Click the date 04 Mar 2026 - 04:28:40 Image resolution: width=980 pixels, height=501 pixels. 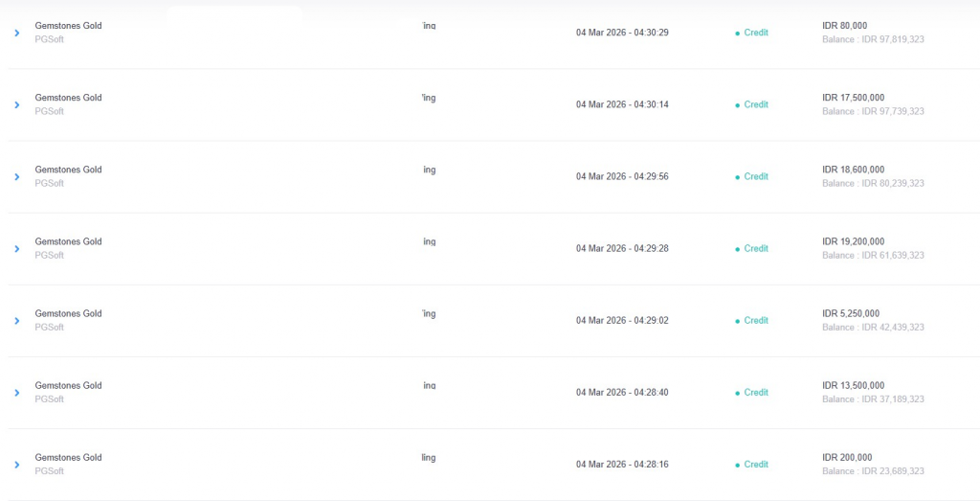point(622,392)
